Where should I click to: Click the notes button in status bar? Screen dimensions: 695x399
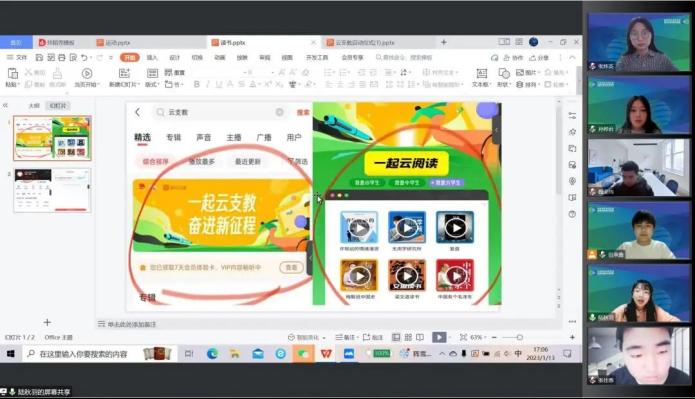[x=345, y=337]
